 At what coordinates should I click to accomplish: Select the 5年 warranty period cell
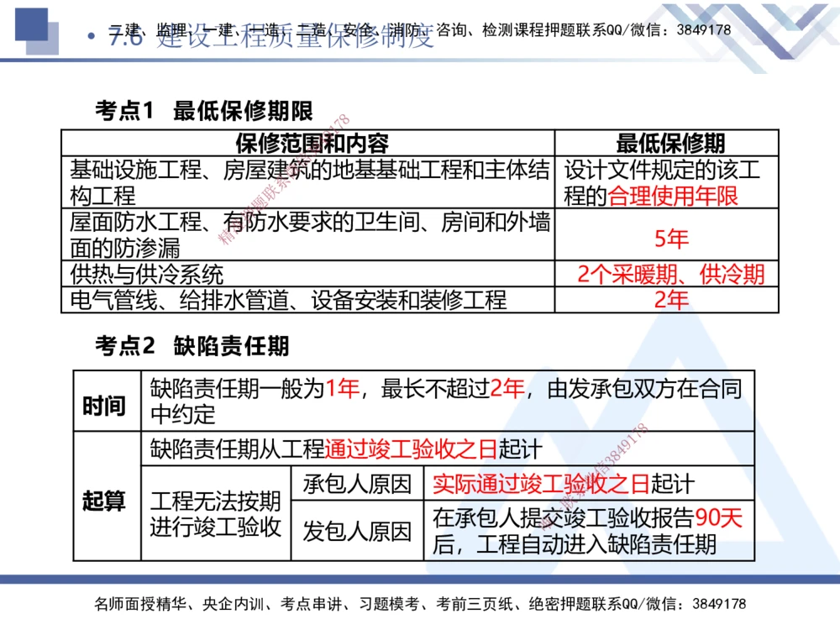pyautogui.click(x=672, y=238)
